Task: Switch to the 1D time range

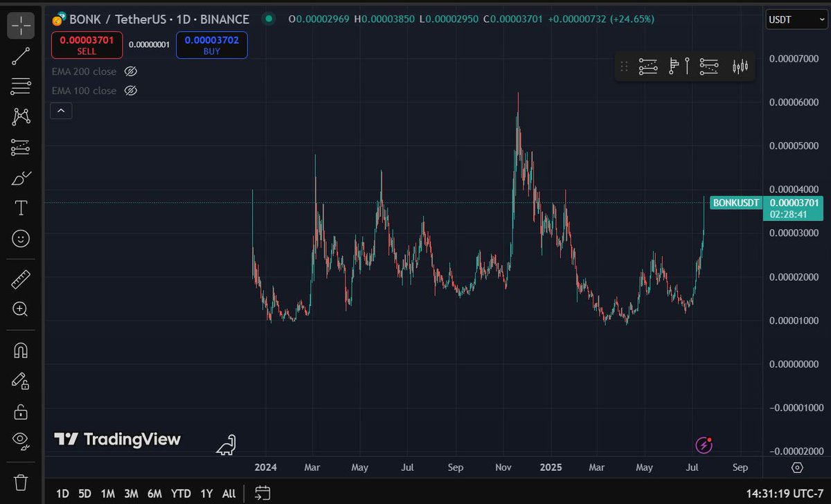Action: tap(62, 494)
